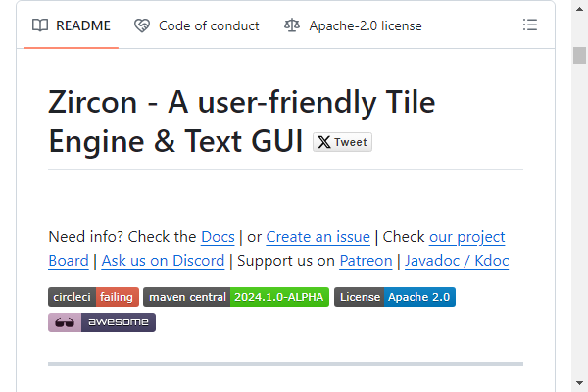Open the Docs link
This screenshot has width=588, height=392.
[218, 237]
